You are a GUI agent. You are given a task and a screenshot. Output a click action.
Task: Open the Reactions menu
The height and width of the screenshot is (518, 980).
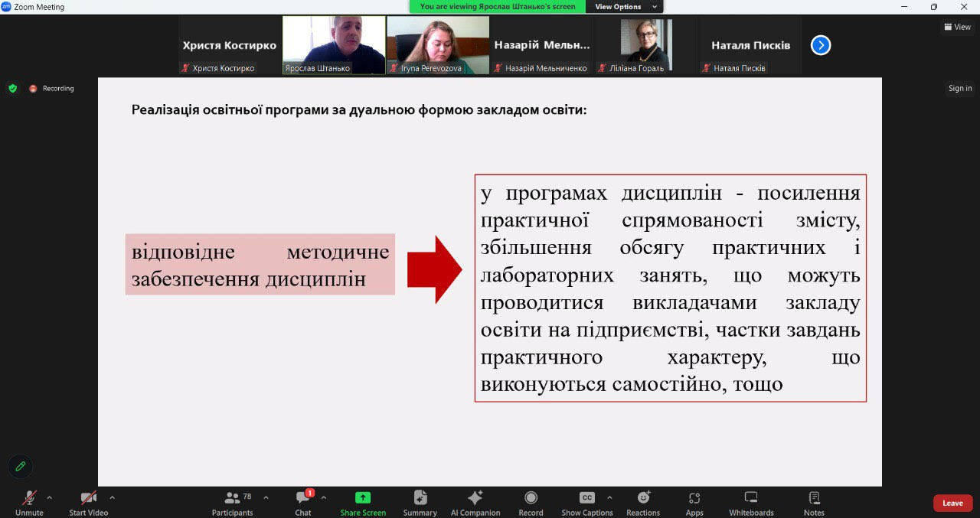[643, 502]
